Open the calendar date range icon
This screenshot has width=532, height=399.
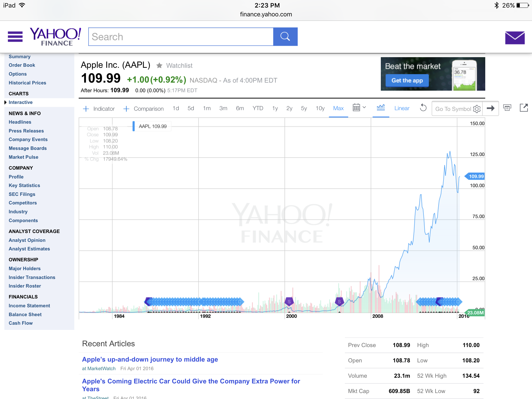coord(356,108)
